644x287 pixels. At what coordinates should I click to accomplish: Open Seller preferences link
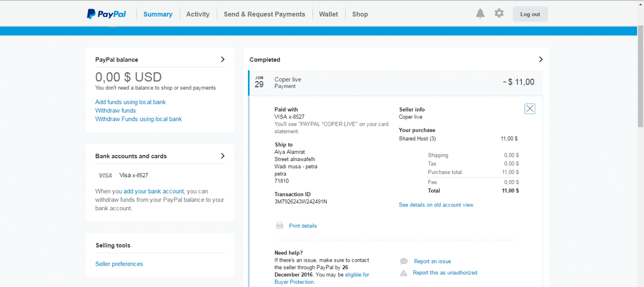coord(119,264)
